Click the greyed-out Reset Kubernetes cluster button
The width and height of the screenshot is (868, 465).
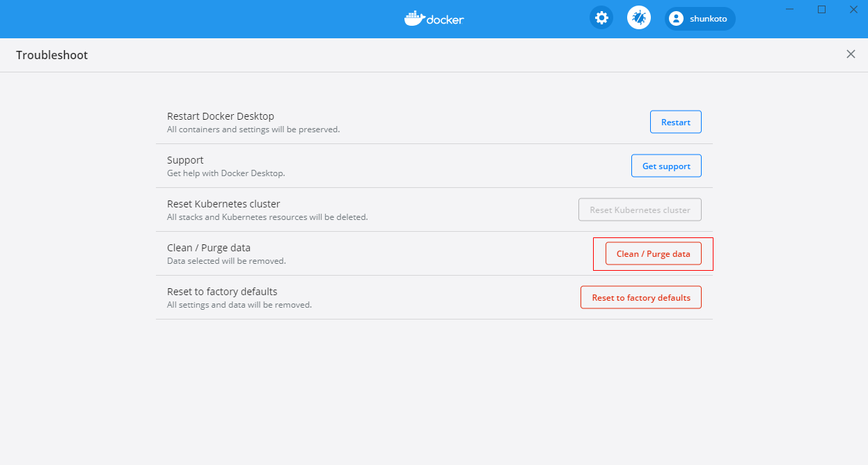[x=640, y=210]
